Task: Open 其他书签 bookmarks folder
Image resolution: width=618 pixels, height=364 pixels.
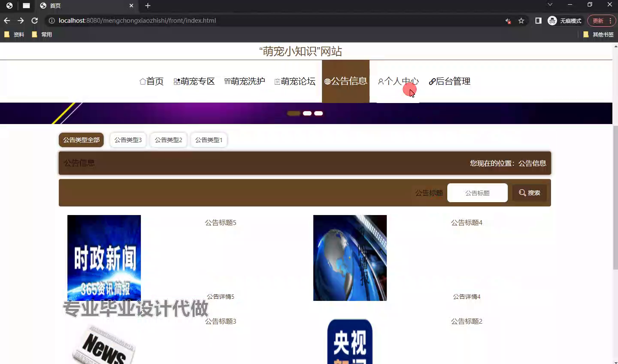Action: coord(599,34)
